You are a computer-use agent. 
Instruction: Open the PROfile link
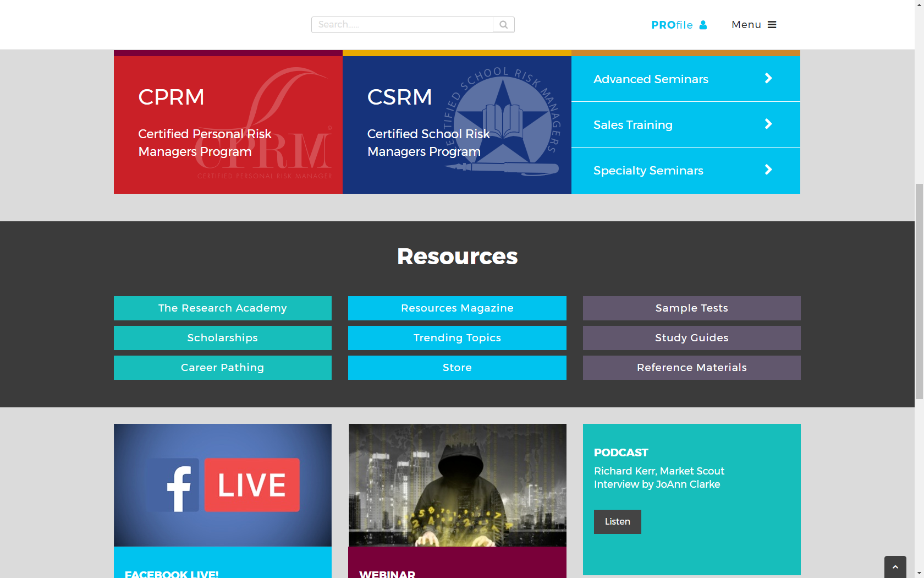[679, 25]
